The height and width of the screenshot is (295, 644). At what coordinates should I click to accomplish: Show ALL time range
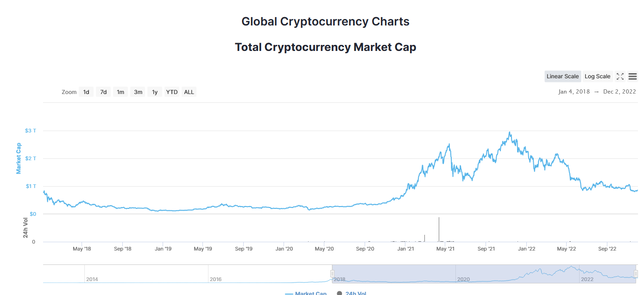pyautogui.click(x=189, y=92)
